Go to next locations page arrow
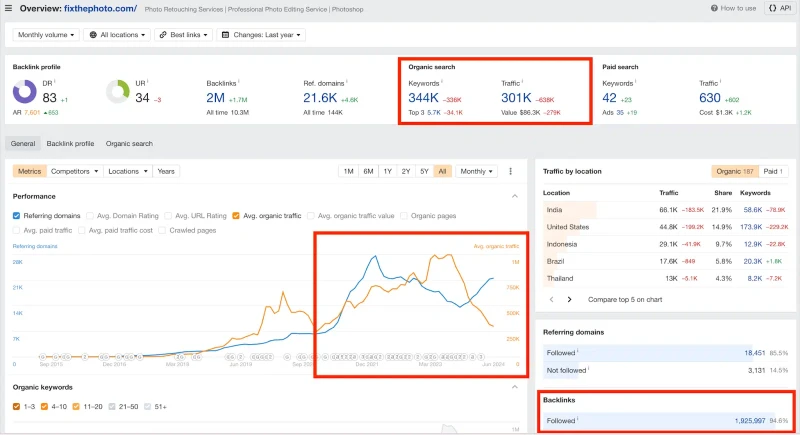Screen dimensions: 800x435 pyautogui.click(x=569, y=299)
